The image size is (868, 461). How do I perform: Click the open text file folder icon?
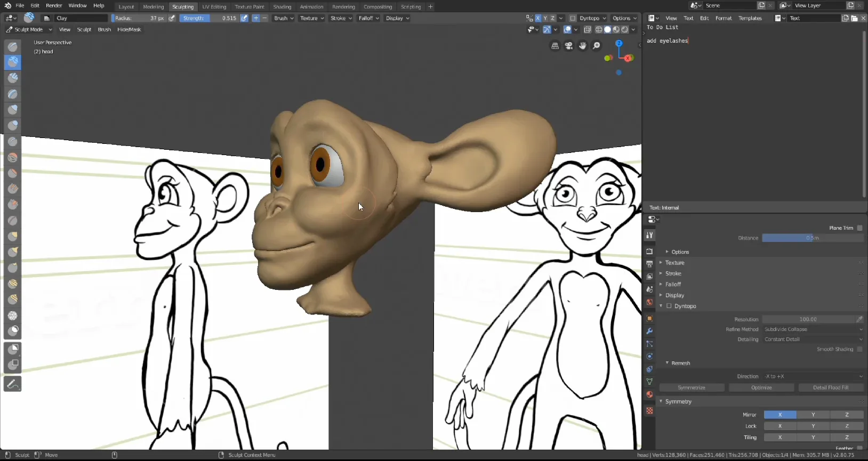pyautogui.click(x=855, y=18)
